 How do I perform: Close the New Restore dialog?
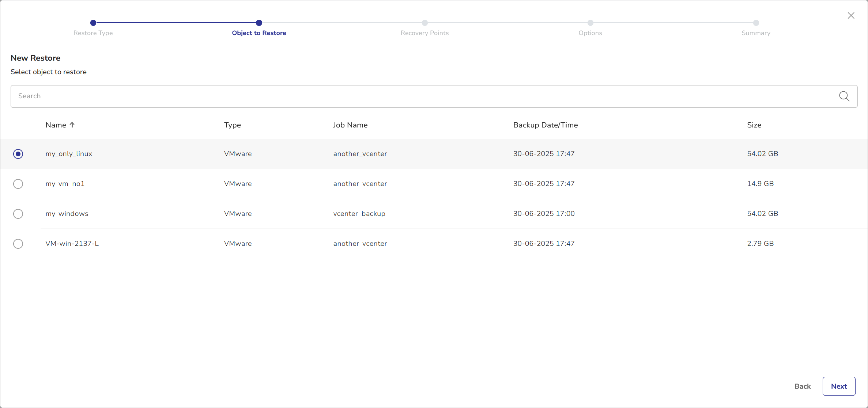pyautogui.click(x=851, y=15)
